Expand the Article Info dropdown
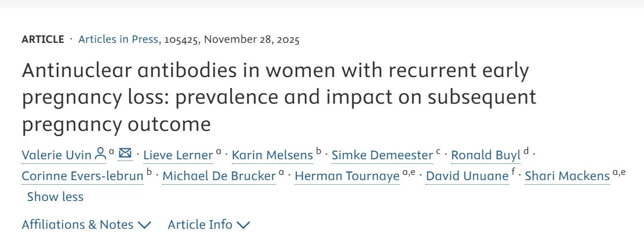Image resolution: width=644 pixels, height=238 pixels. [209, 225]
